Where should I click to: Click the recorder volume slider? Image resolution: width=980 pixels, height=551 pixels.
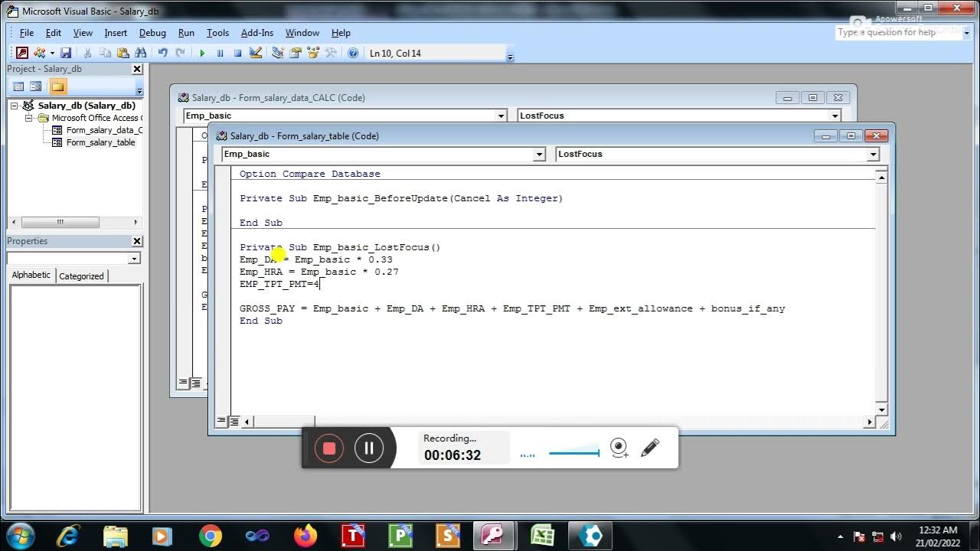(573, 453)
